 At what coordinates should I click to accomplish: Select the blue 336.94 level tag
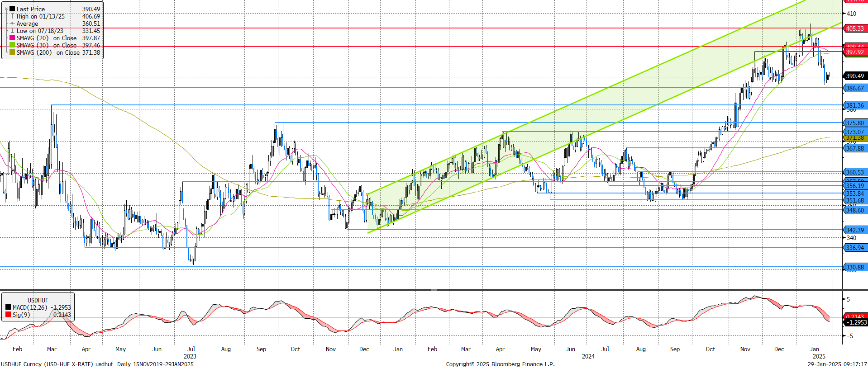[x=855, y=248]
